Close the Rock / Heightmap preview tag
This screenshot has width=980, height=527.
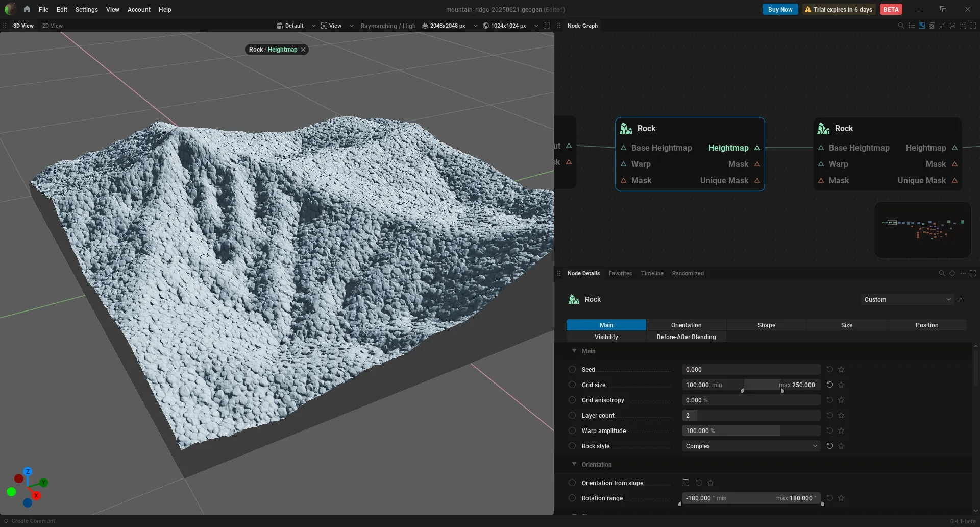tap(303, 50)
